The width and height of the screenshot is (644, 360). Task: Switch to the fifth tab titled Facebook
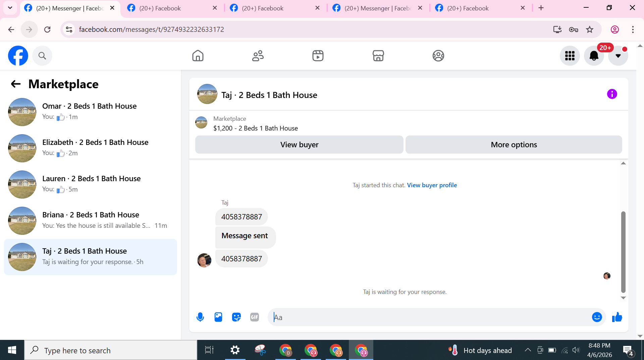pos(480,8)
